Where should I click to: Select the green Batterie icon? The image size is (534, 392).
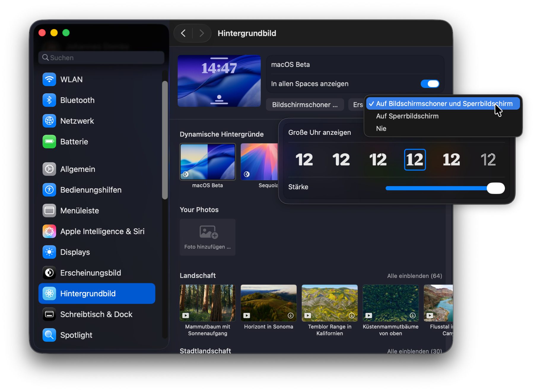coord(49,142)
